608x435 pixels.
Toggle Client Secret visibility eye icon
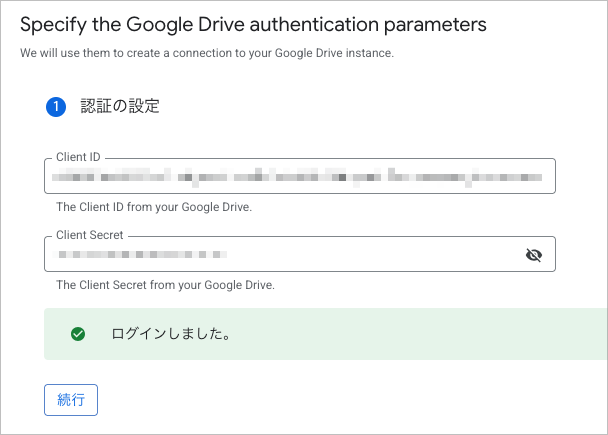[x=534, y=255]
